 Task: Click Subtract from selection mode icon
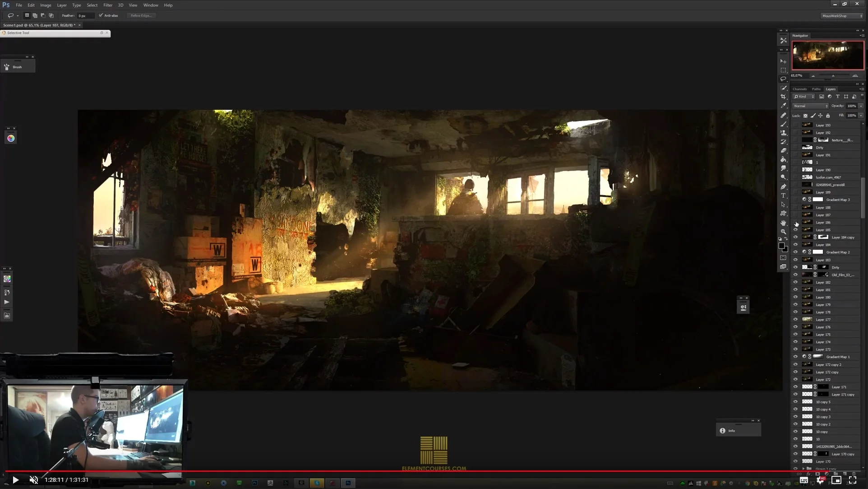(x=43, y=15)
